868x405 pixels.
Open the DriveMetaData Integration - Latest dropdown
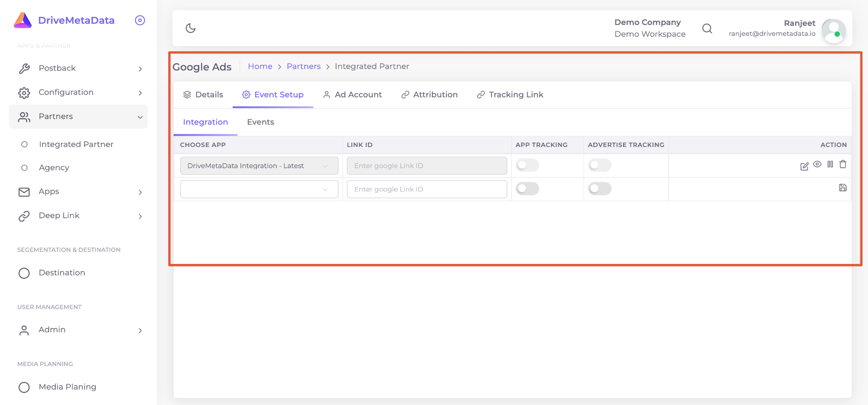[x=259, y=166]
